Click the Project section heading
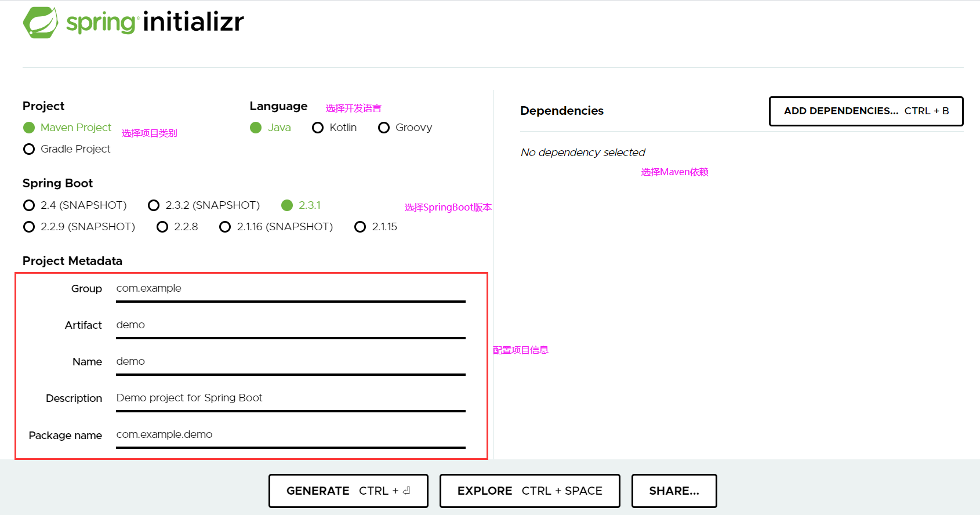The image size is (980, 515). [43, 106]
